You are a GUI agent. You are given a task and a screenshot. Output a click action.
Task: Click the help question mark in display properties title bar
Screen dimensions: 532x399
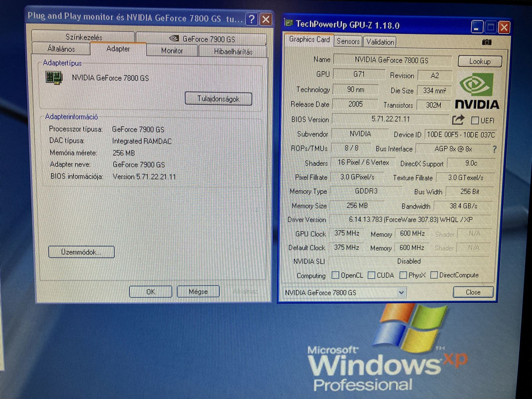tap(251, 19)
